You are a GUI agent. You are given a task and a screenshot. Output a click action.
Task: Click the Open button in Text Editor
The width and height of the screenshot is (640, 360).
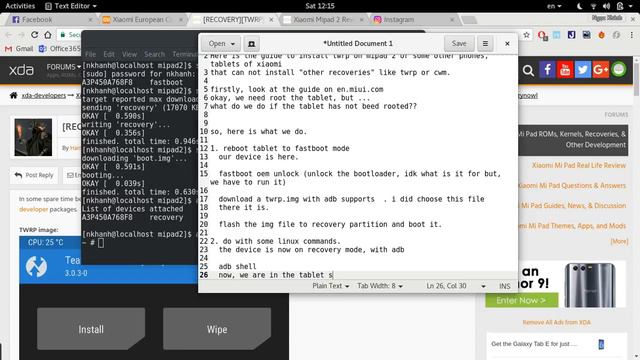(x=221, y=43)
